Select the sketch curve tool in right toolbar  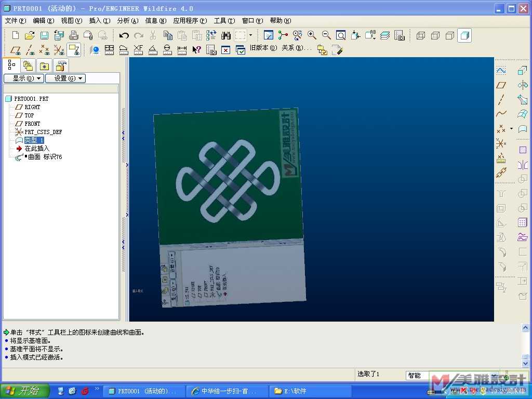[x=501, y=71]
